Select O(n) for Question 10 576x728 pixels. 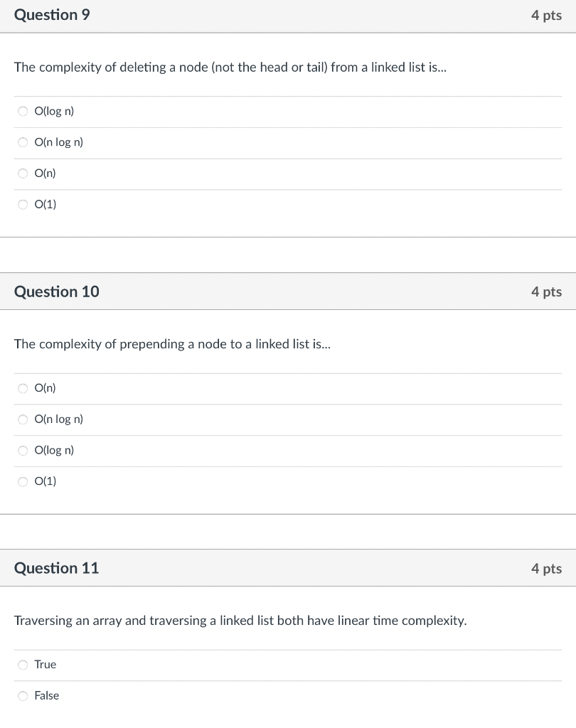(23, 388)
